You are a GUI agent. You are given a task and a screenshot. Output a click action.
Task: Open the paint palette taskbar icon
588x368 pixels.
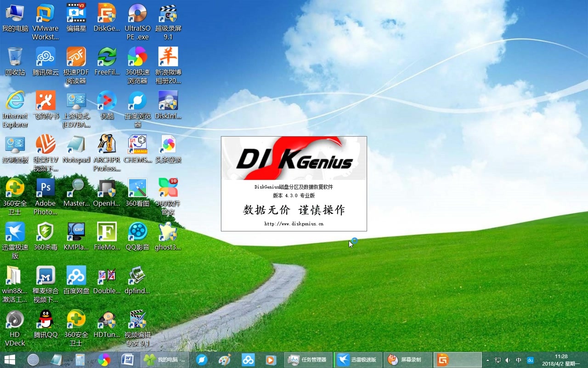225,360
